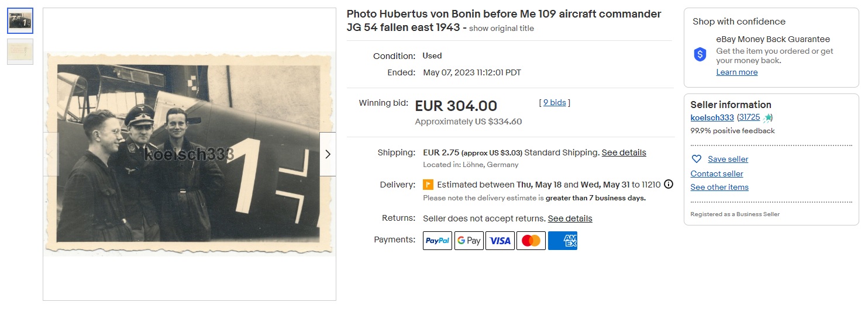Show next photo with right arrow
The height and width of the screenshot is (309, 868).
coord(328,154)
